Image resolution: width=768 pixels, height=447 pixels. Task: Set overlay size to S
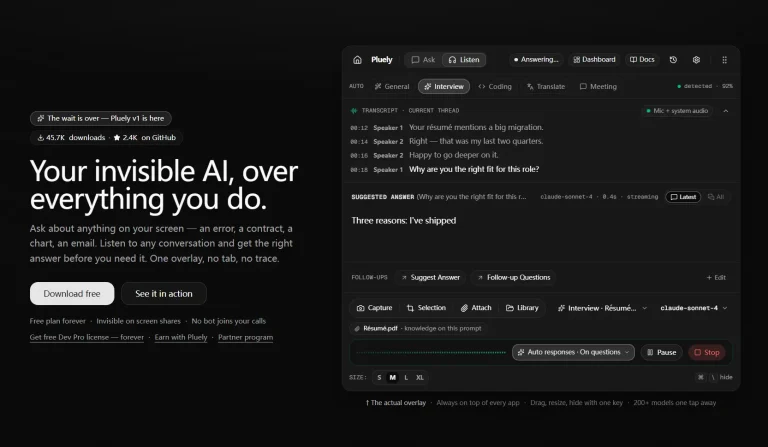tap(379, 378)
